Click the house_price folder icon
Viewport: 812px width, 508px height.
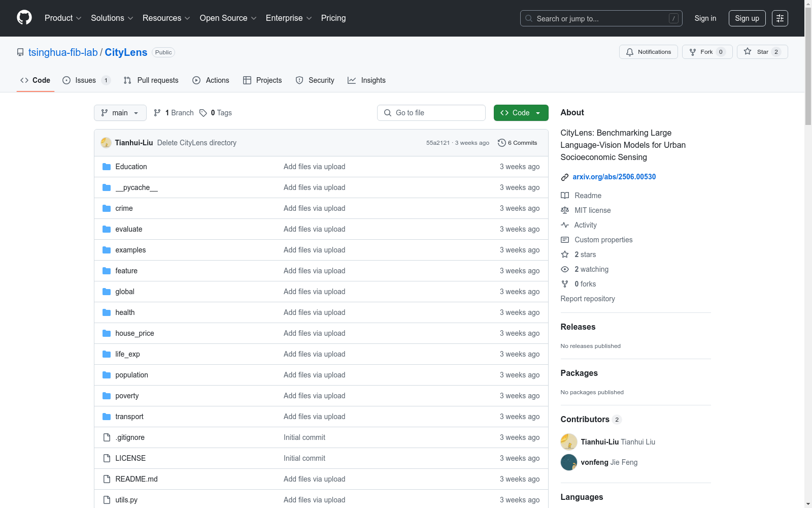(107, 333)
